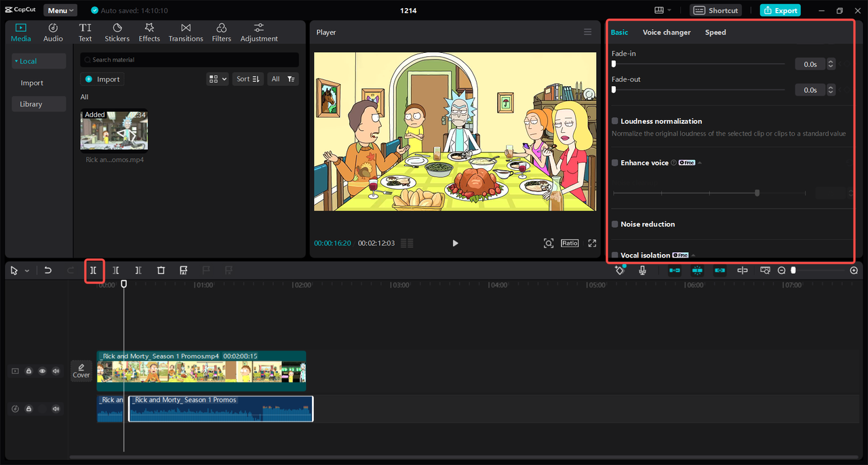Click the Fade-in duration value field
Image resolution: width=868 pixels, height=465 pixels.
[810, 64]
